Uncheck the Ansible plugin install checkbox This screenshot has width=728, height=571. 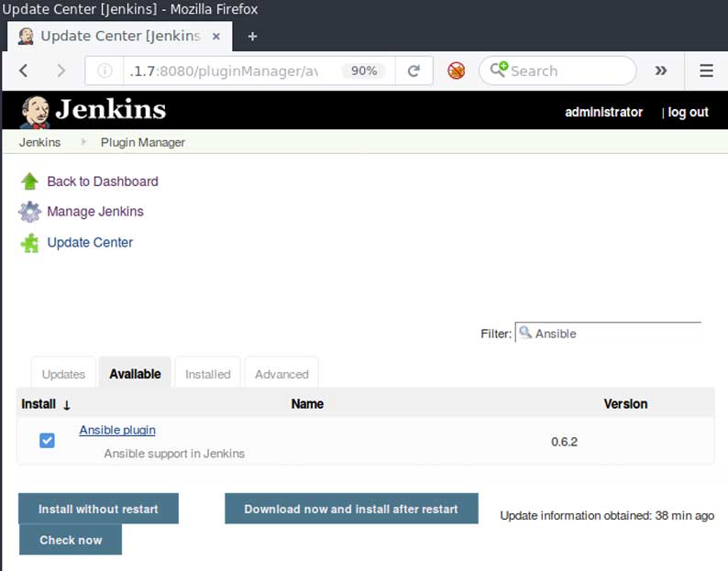click(x=47, y=441)
